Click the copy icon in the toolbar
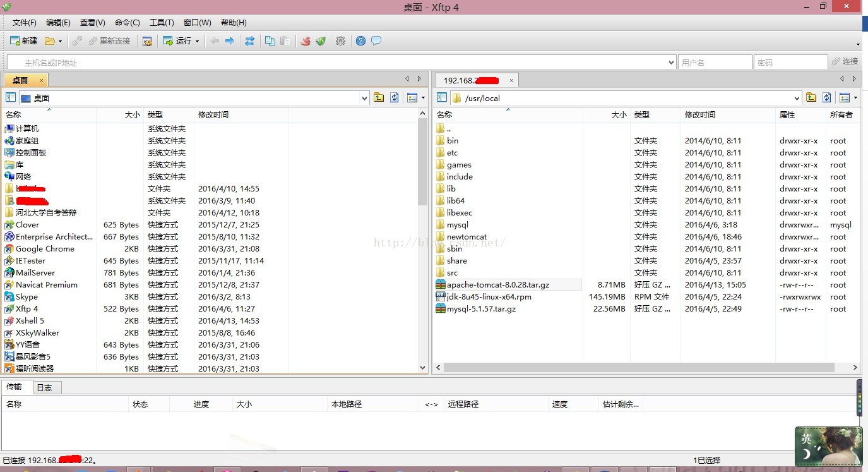 (x=270, y=41)
